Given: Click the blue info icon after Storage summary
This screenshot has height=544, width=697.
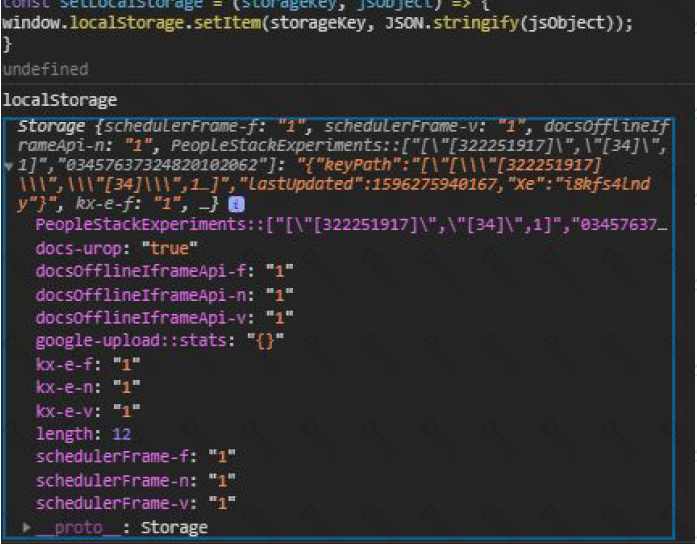Looking at the screenshot, I should [x=236, y=204].
